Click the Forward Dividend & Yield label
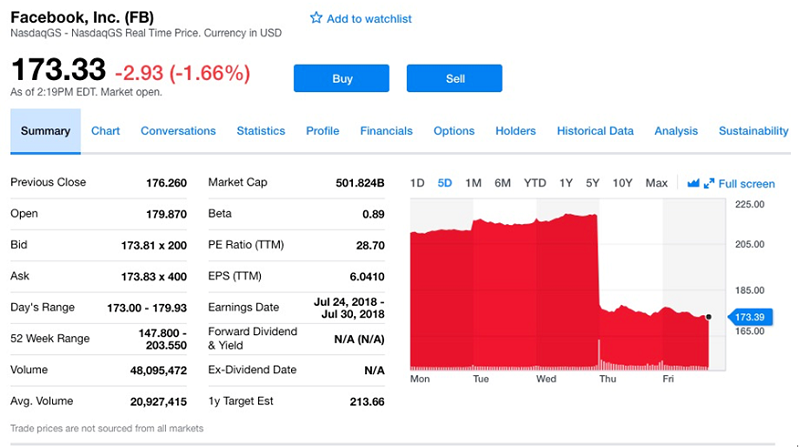 tap(253, 338)
